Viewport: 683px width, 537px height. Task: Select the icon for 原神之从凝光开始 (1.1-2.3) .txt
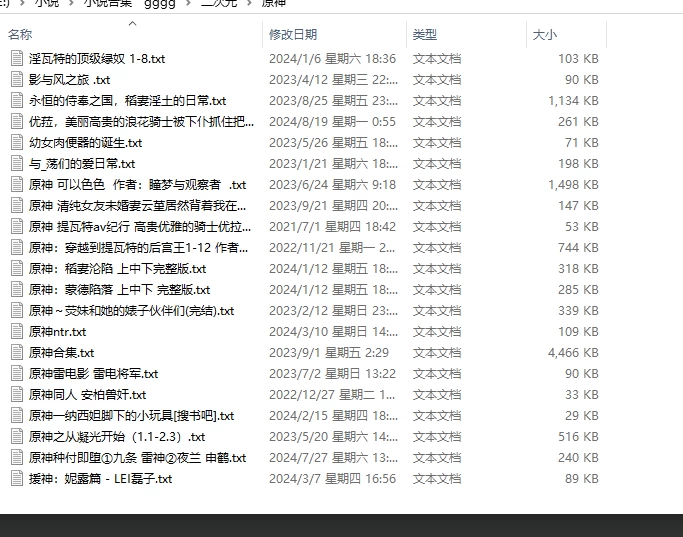(x=17, y=436)
